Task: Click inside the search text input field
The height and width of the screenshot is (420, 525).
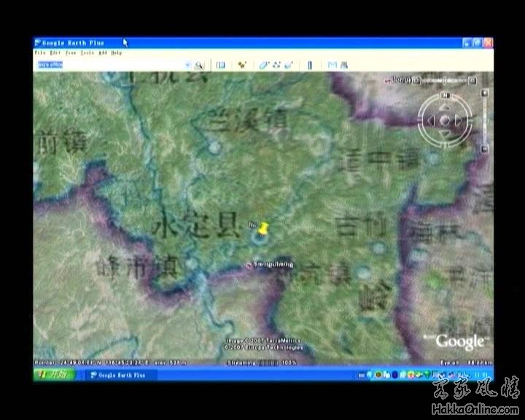Action: 109,65
